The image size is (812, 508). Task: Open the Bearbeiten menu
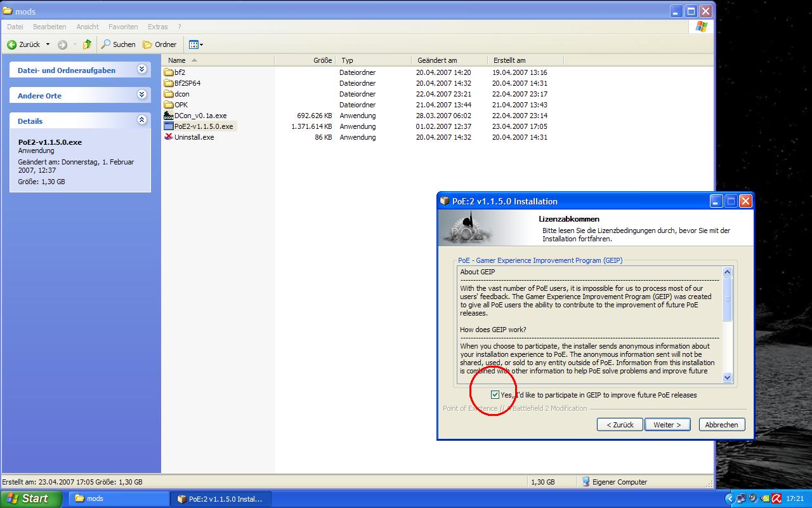pyautogui.click(x=49, y=27)
